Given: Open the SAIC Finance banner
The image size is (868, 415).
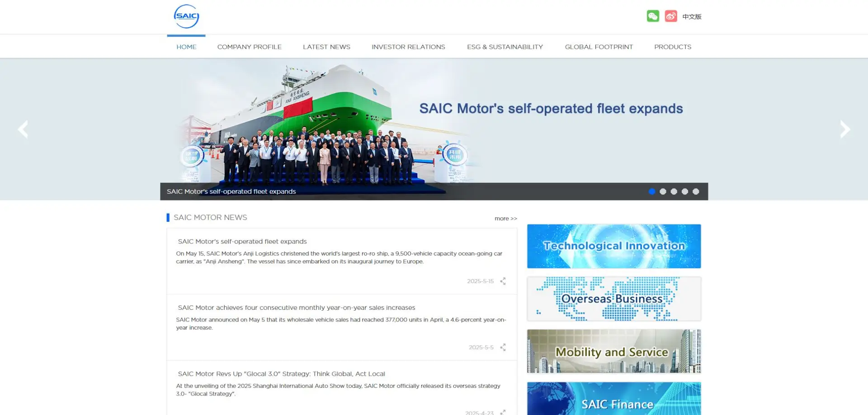Looking at the screenshot, I should click(614, 399).
